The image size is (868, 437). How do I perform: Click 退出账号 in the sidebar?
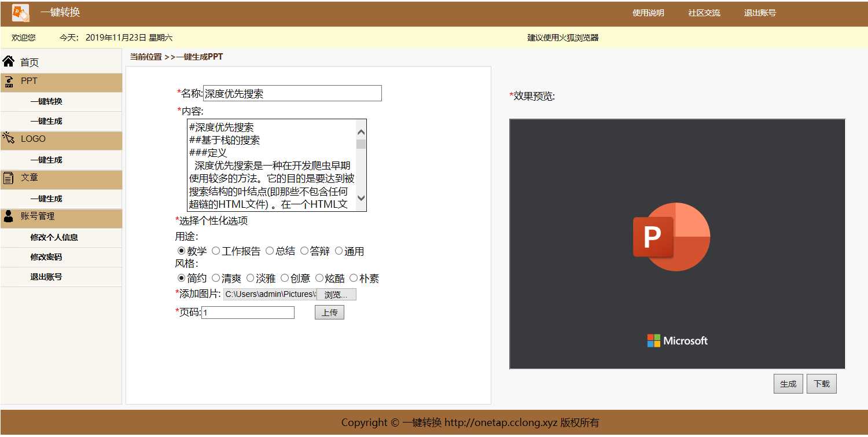(46, 277)
